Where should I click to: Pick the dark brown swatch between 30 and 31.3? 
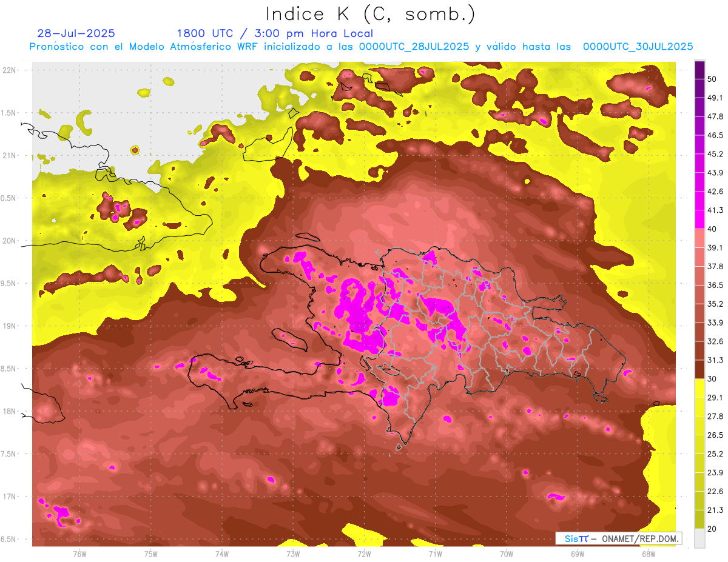tap(699, 369)
